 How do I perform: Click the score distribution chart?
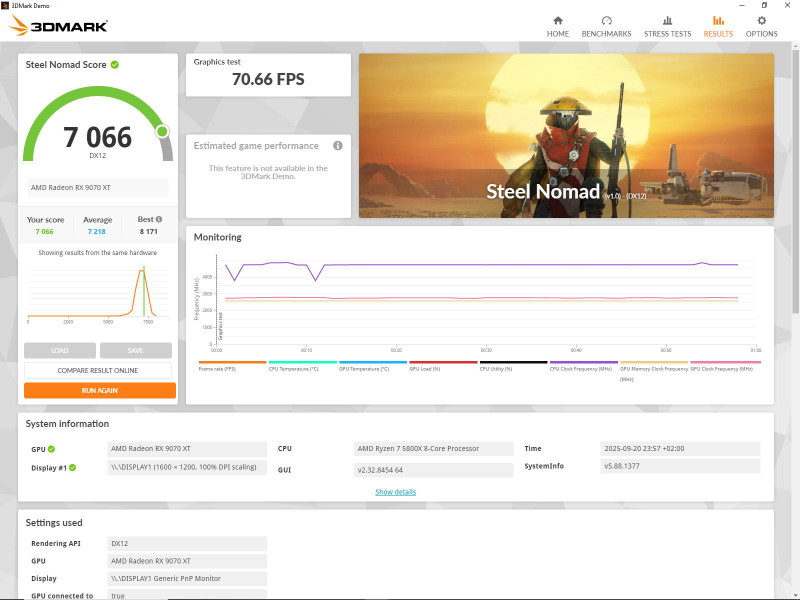97,295
